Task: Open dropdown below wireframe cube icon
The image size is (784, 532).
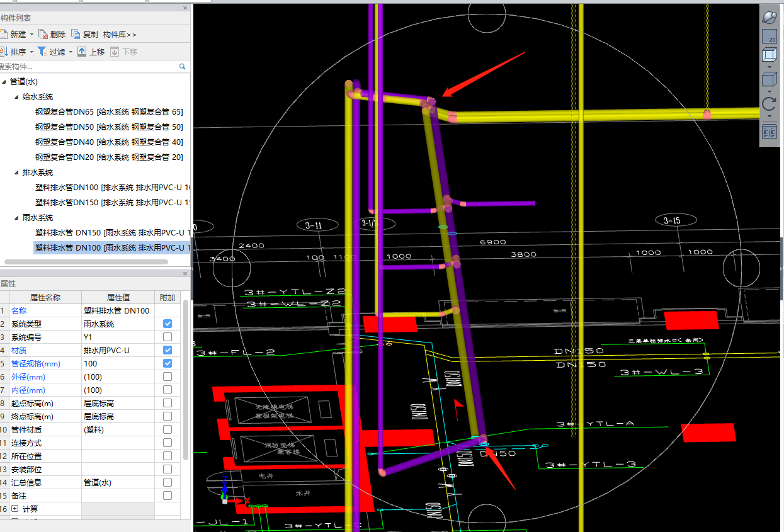Action: 770,67
